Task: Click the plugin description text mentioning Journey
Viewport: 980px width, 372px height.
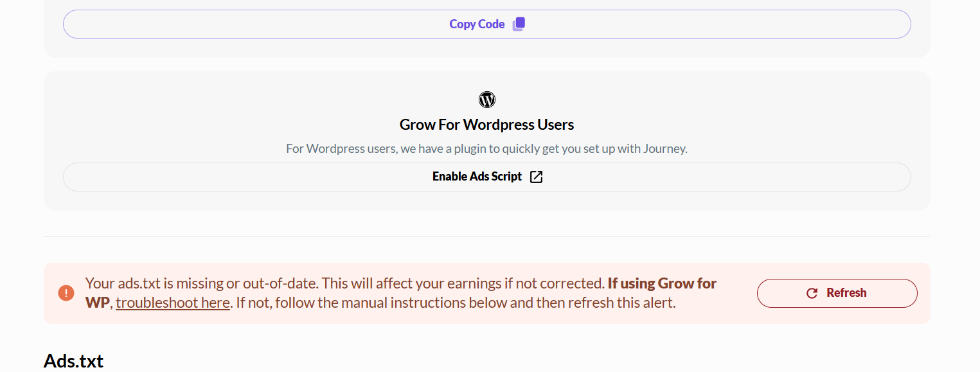Action: tap(486, 148)
